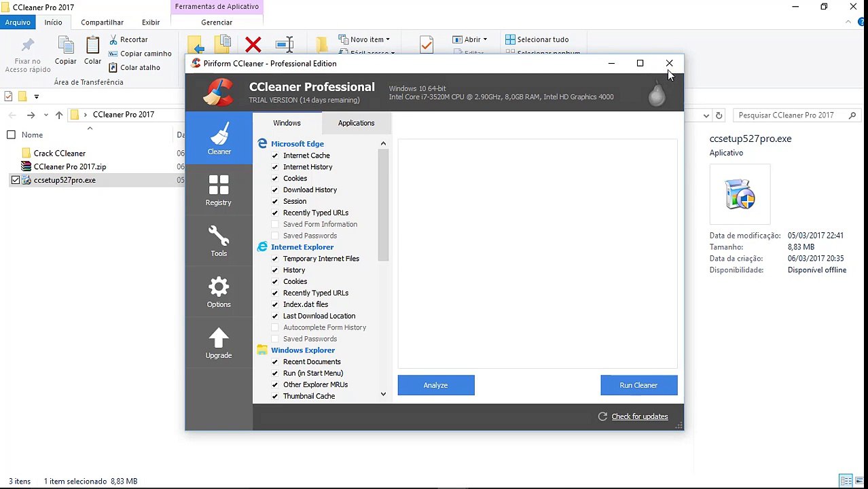Viewport: 868px width, 489px height.
Task: Click the Nome column header
Action: [x=32, y=134]
